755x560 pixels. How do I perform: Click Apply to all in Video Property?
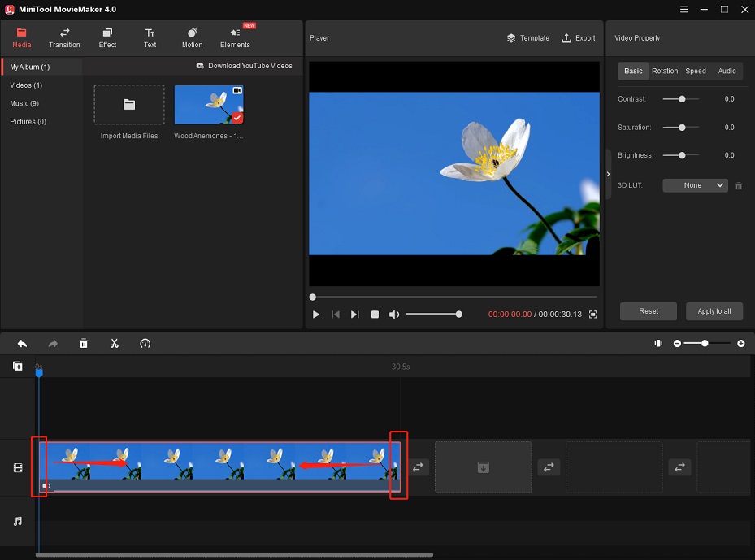click(714, 311)
